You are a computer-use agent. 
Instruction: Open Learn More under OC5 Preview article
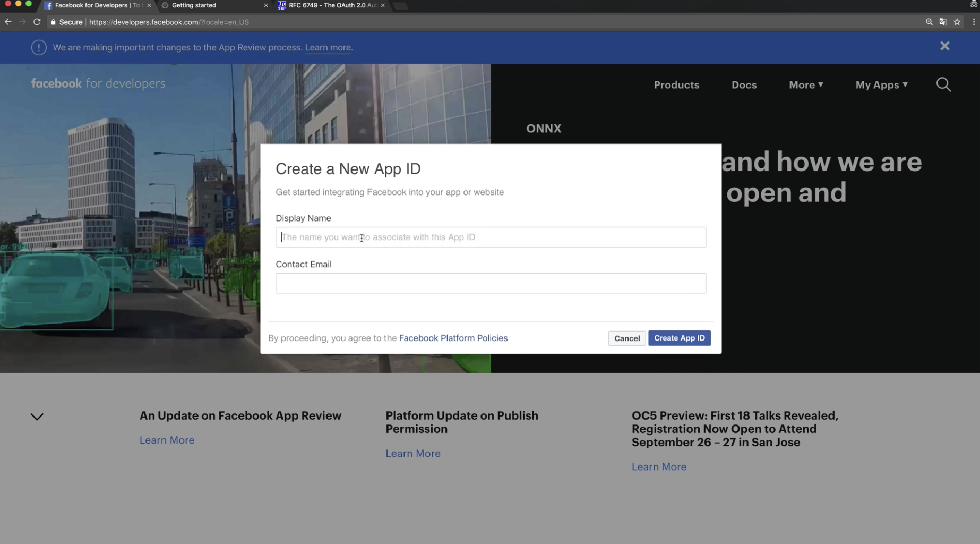point(659,466)
